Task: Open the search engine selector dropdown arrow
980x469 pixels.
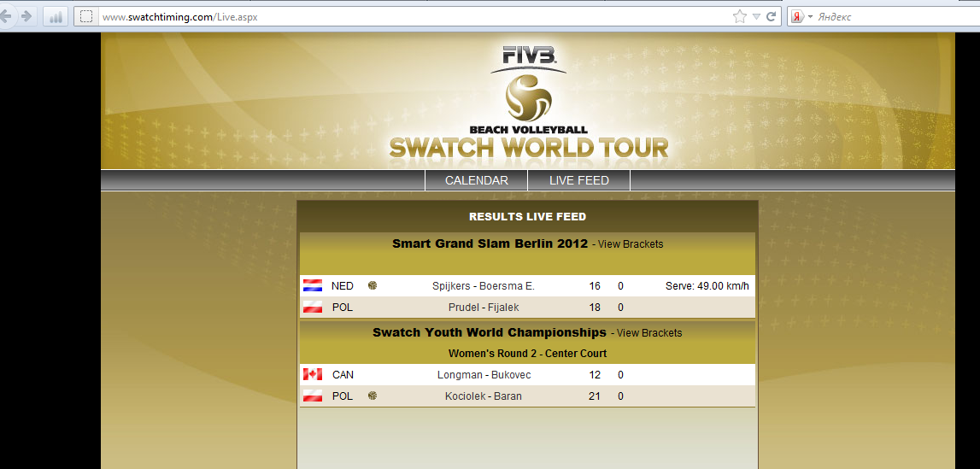Action: tap(810, 17)
